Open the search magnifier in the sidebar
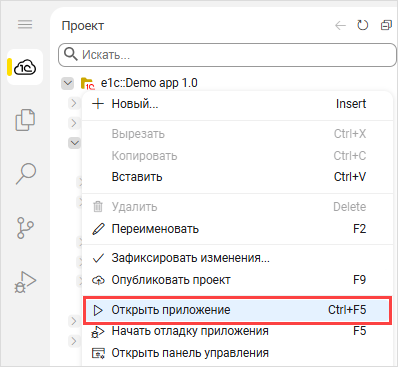This screenshot has height=367, width=398. [x=25, y=173]
